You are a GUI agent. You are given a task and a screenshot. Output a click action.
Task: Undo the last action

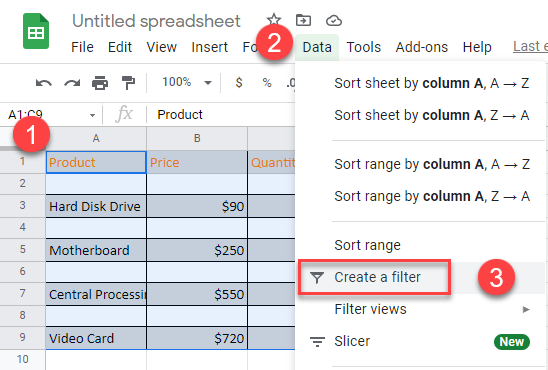[44, 83]
